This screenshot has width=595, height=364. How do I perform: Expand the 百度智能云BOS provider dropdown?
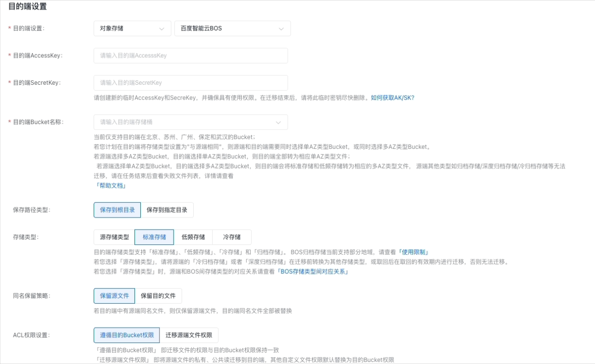(232, 28)
